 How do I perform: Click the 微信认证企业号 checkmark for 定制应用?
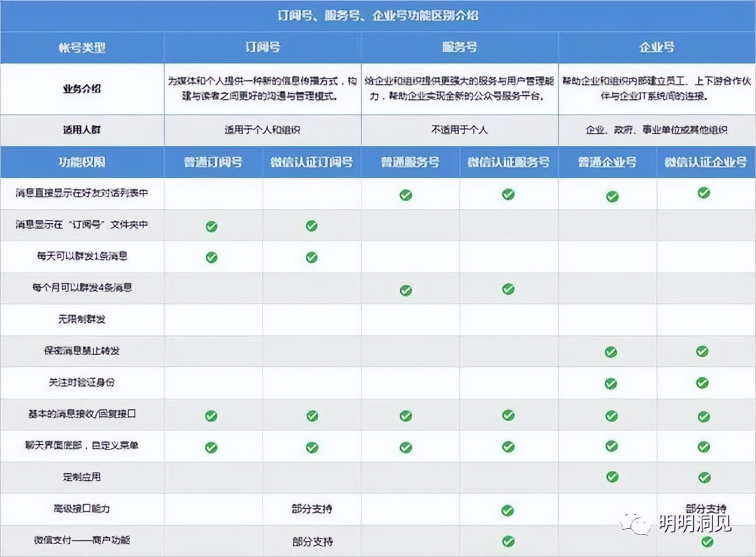tap(703, 478)
